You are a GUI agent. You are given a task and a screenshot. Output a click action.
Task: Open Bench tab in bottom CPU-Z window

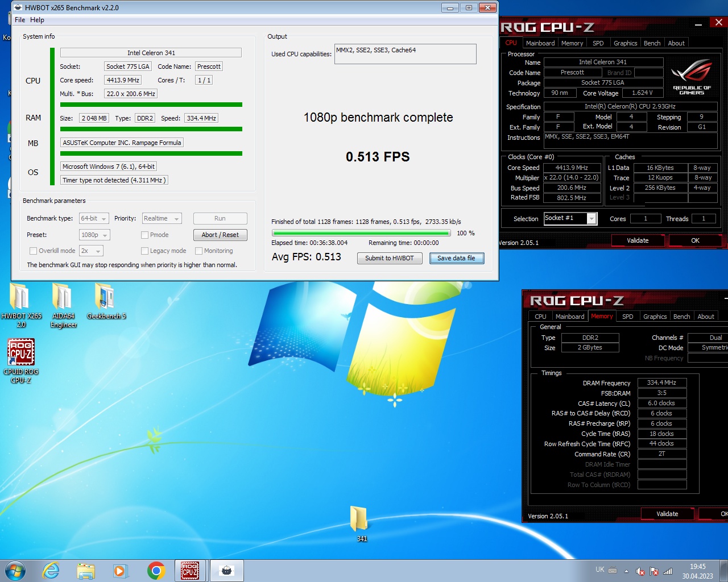click(682, 317)
